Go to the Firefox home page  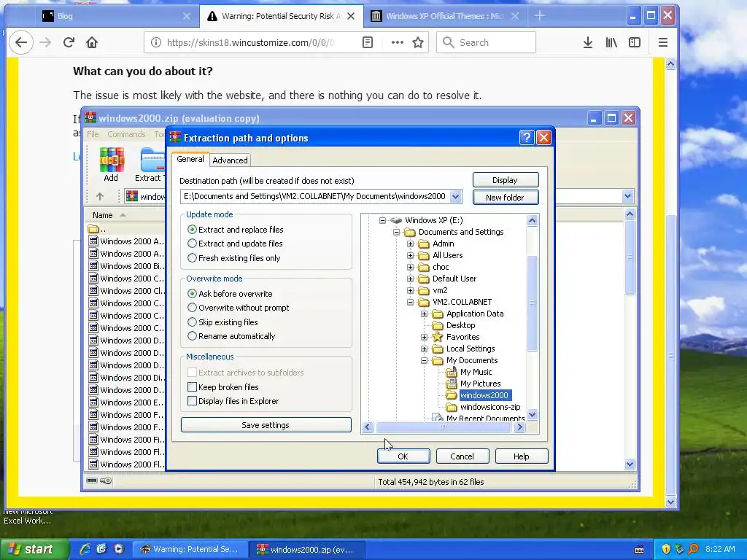point(92,42)
